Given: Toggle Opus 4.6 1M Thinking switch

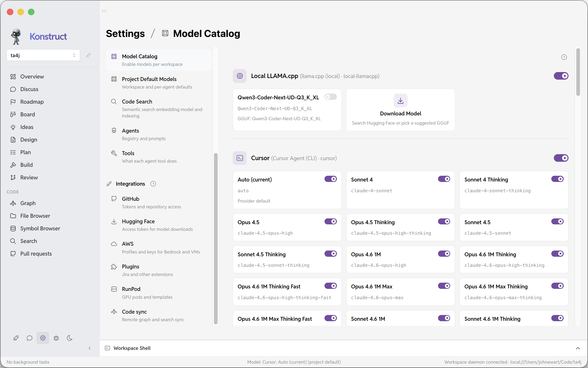Looking at the screenshot, I should (557, 254).
